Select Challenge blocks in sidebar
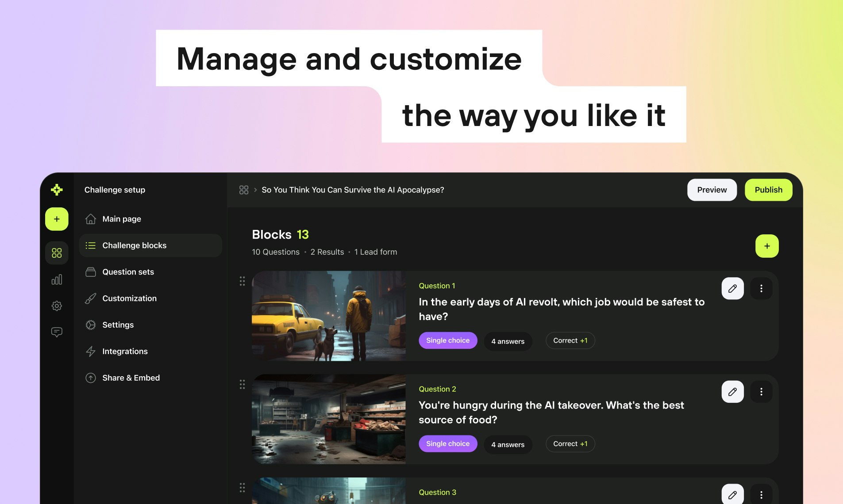The width and height of the screenshot is (843, 504). tap(150, 245)
